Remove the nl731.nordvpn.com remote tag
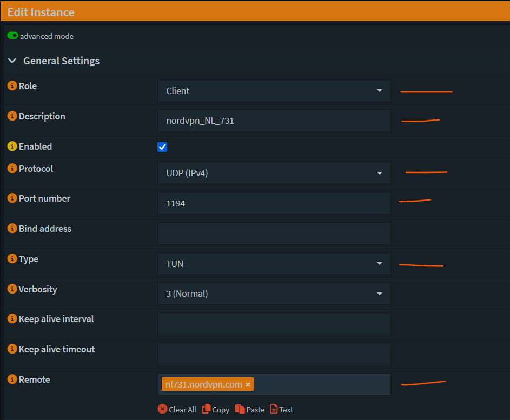 pos(248,384)
